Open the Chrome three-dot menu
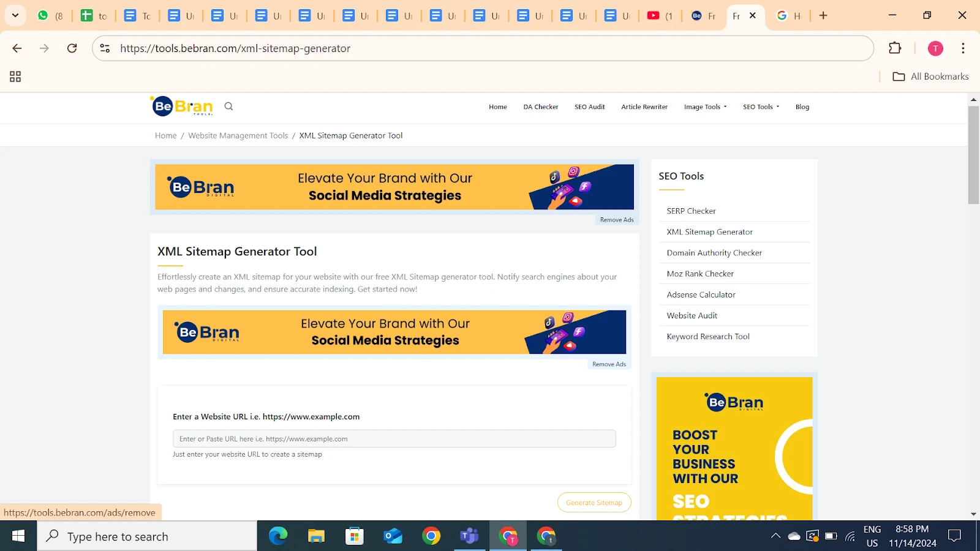The image size is (980, 551). coord(963,48)
